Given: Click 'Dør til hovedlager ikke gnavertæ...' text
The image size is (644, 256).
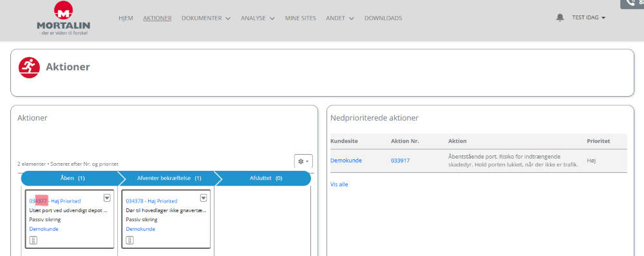Looking at the screenshot, I should click(166, 210).
